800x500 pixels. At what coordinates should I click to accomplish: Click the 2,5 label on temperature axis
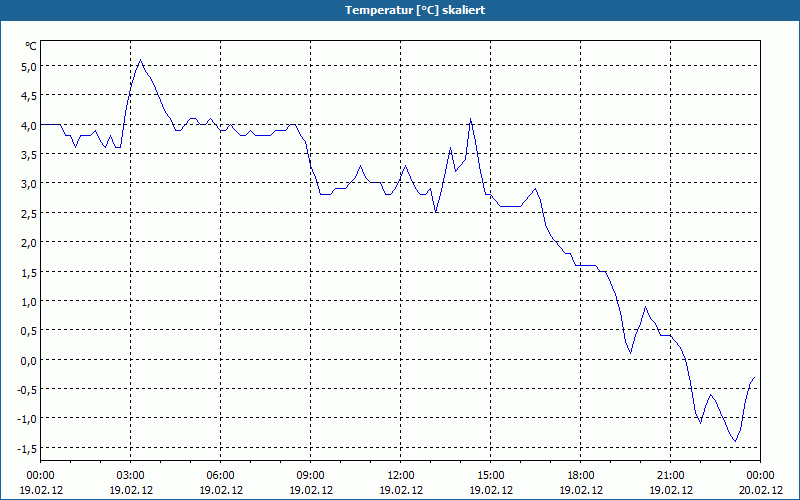(x=30, y=214)
